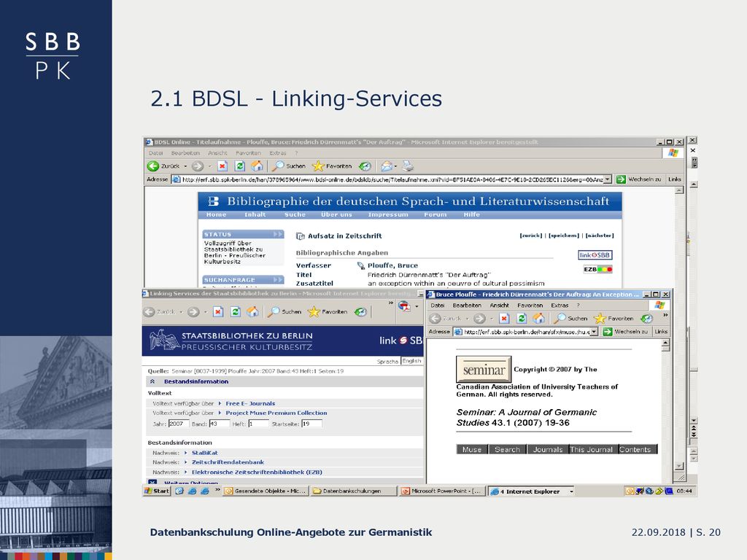Image resolution: width=747 pixels, height=560 pixels.
Task: Click the seminar journal logo
Action: pyautogui.click(x=484, y=369)
